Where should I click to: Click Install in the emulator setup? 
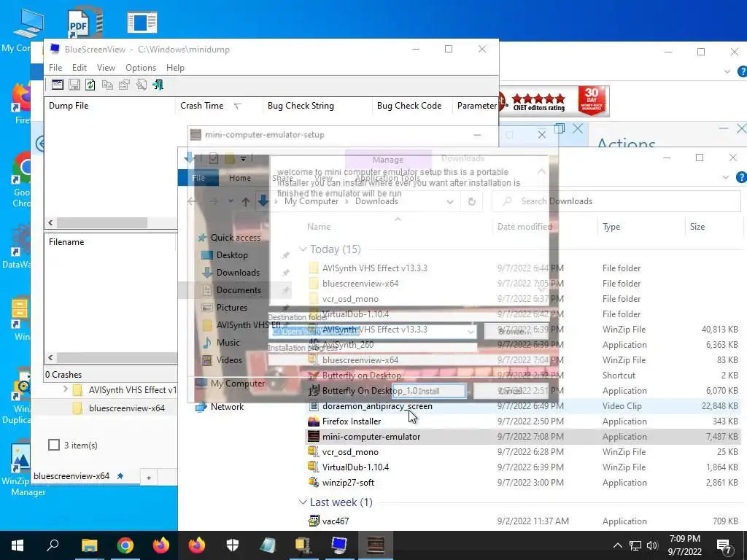428,391
